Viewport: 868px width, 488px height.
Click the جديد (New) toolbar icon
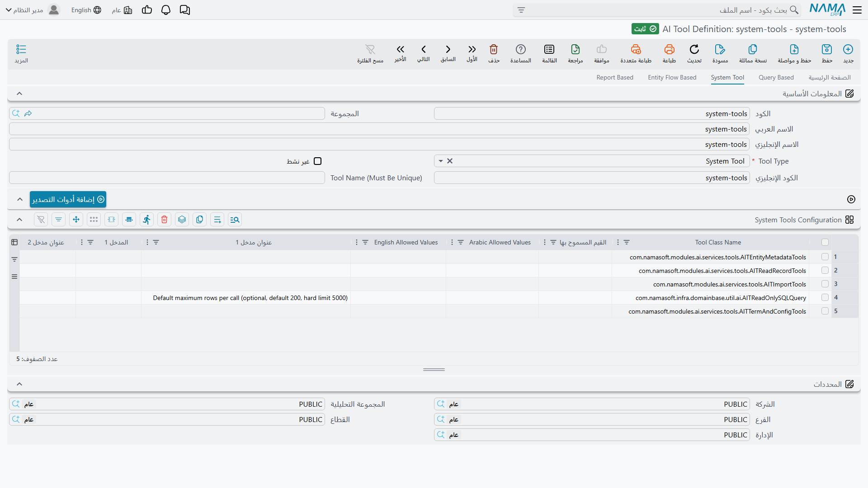coord(848,49)
